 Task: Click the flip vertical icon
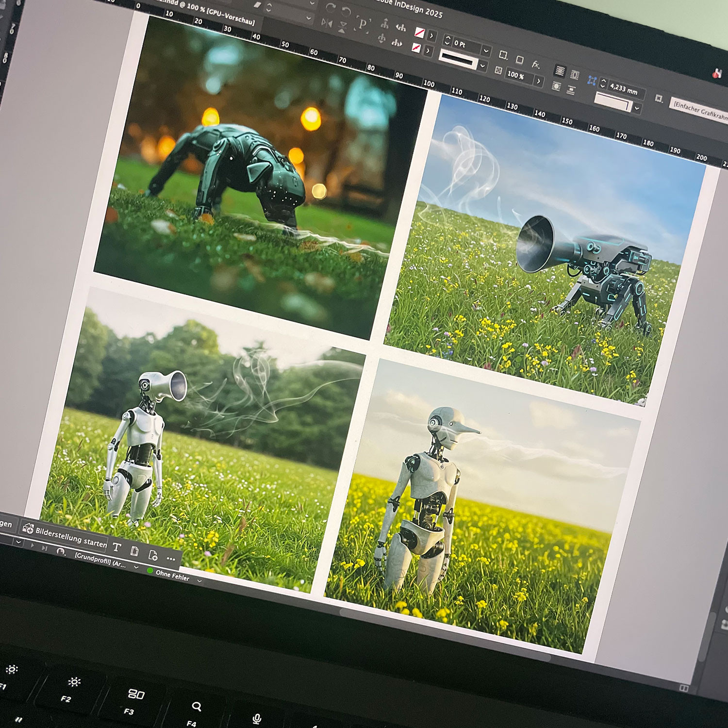pos(343,27)
